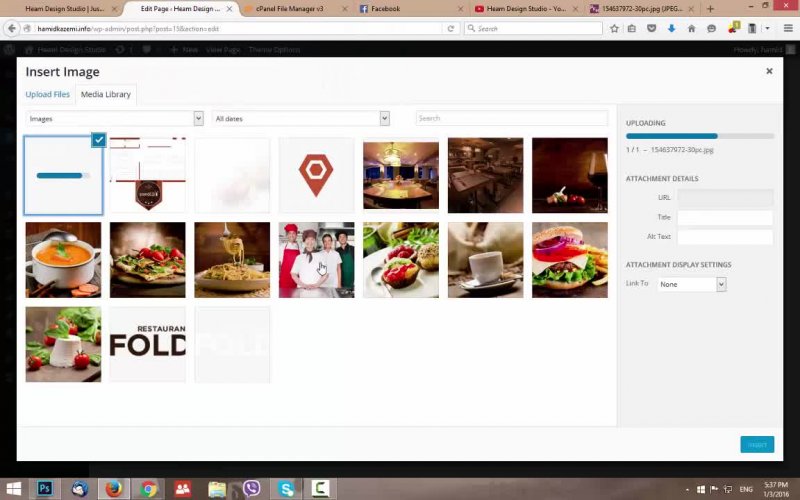Select the burger image thumbnail

[569, 260]
